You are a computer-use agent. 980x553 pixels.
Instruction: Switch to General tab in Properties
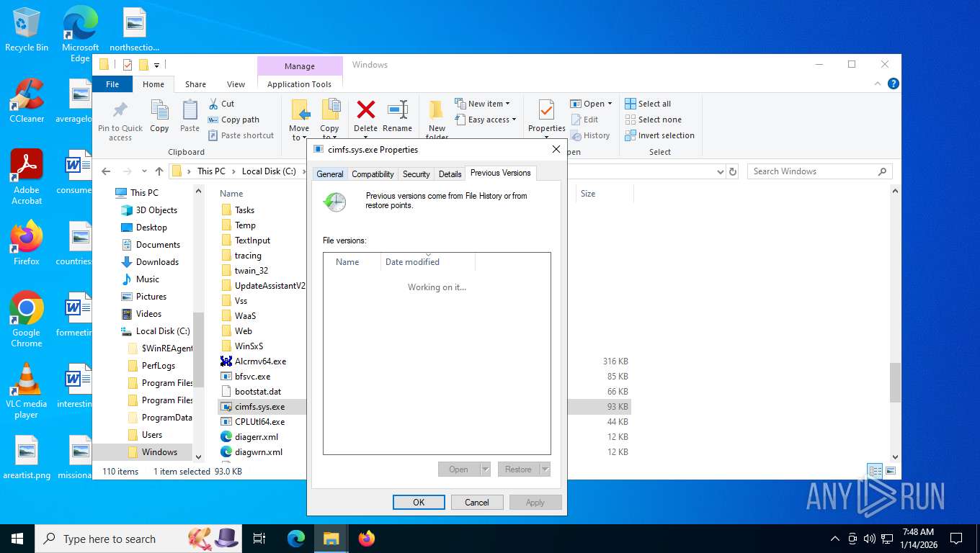point(330,174)
